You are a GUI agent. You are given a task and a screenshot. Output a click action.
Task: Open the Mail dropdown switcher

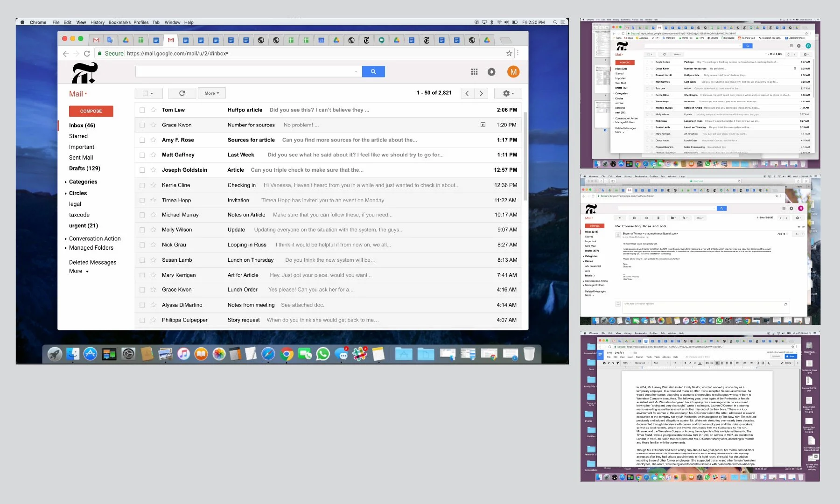[x=78, y=94]
